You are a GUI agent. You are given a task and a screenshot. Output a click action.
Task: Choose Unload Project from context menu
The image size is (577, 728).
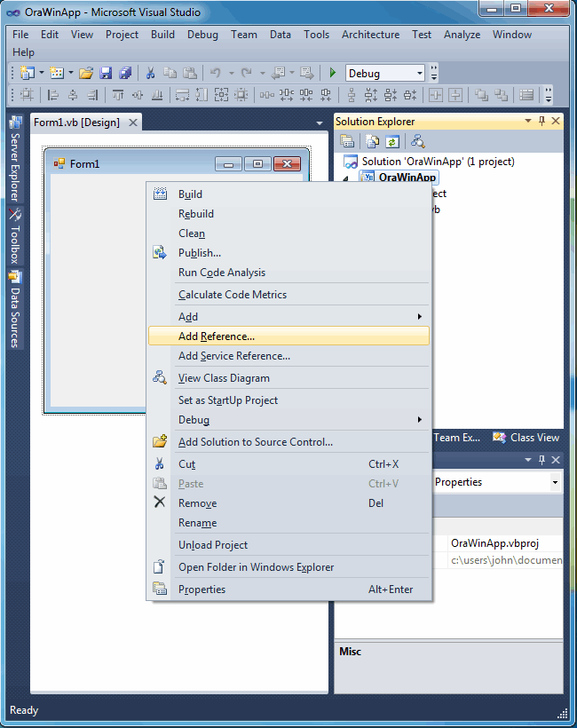[288, 545]
